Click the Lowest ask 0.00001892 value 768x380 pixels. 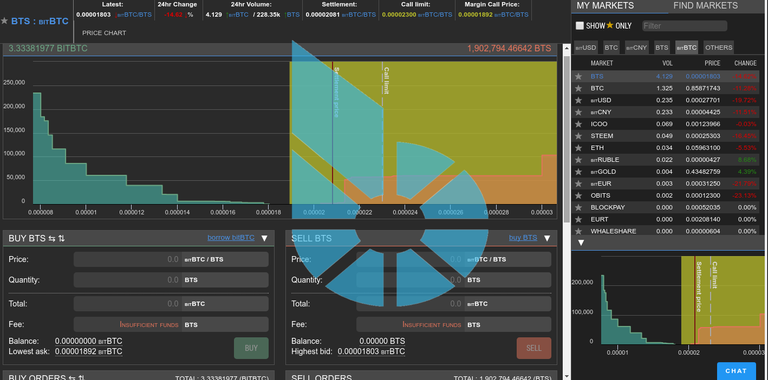[89, 351]
